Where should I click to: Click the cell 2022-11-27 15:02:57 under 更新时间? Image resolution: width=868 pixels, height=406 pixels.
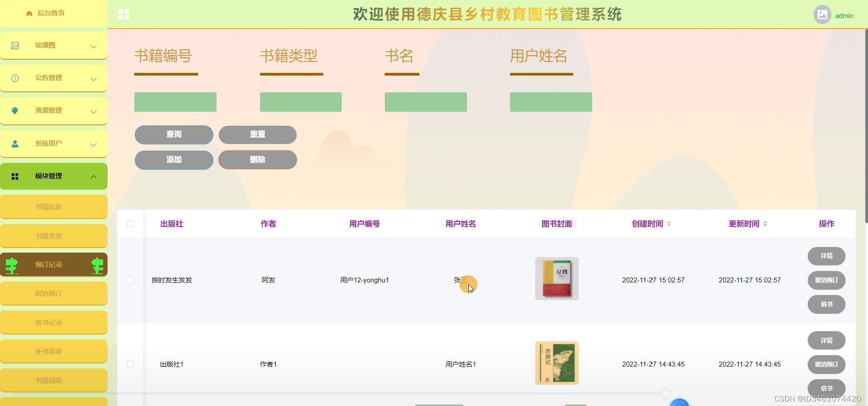[750, 280]
